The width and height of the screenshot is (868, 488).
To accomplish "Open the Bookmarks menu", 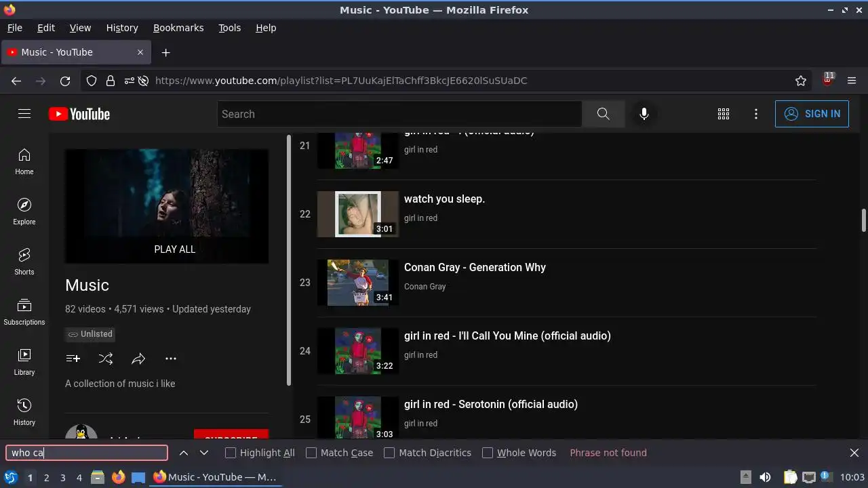I will tap(178, 28).
